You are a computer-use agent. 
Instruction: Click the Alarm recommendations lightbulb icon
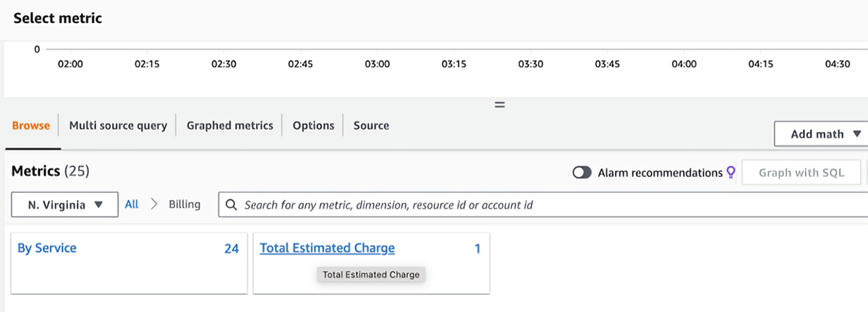731,173
